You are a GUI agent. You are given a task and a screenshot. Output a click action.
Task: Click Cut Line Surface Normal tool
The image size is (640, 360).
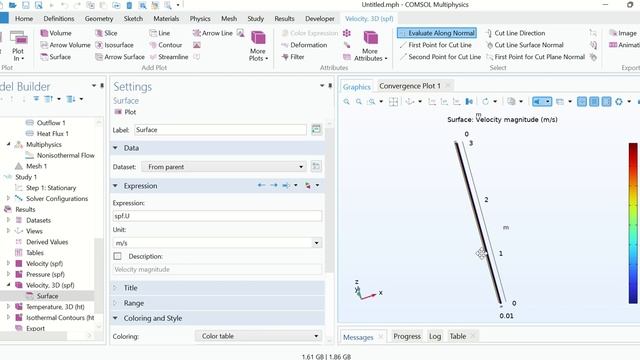524,45
